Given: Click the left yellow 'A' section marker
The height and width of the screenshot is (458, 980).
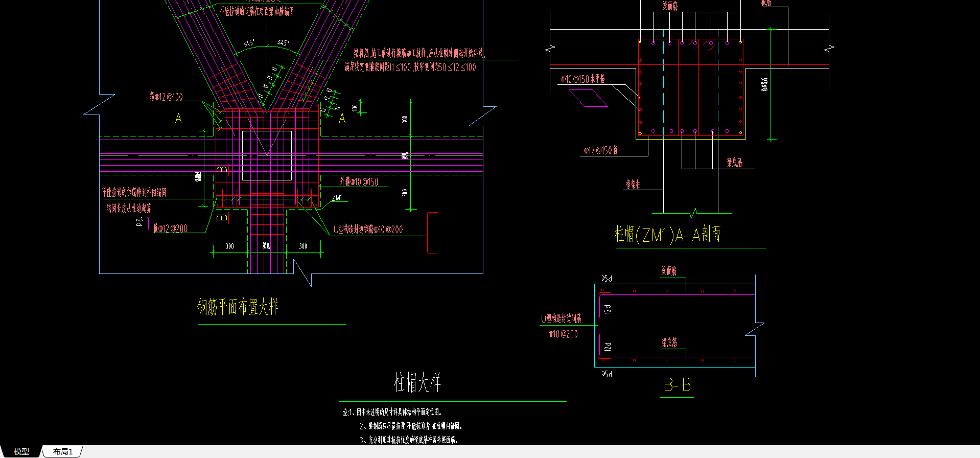Looking at the screenshot, I should tap(178, 119).
